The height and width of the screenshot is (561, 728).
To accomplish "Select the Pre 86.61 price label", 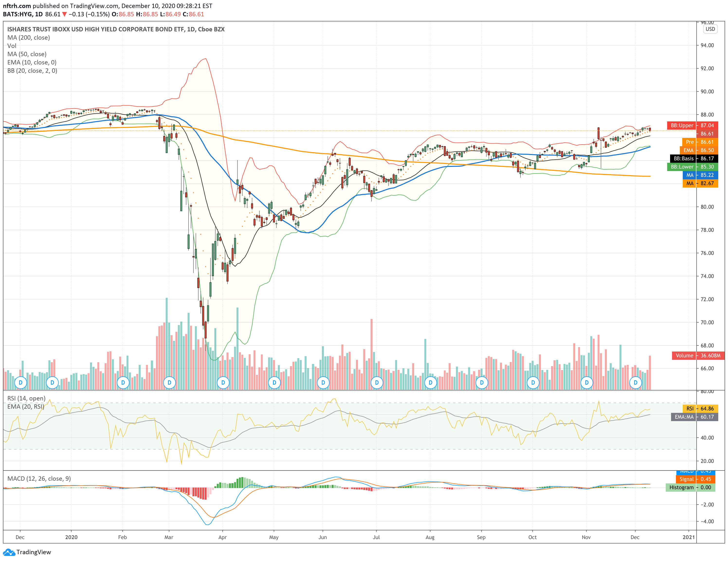I will (700, 142).
